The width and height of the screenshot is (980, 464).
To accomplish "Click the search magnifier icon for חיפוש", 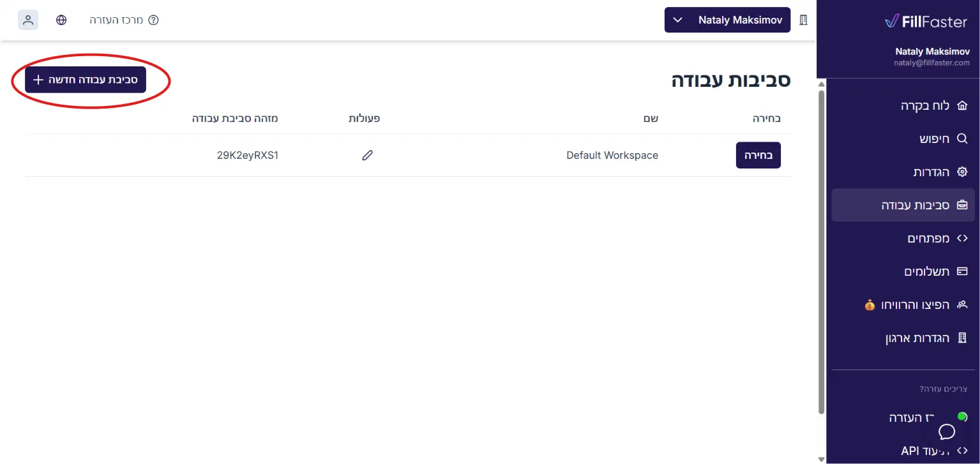I will [962, 138].
